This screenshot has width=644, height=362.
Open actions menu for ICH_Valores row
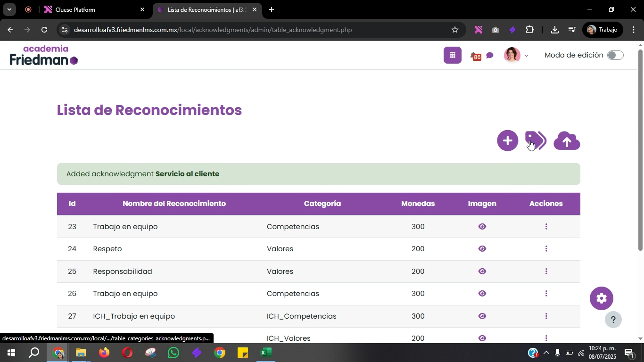[x=546, y=338]
